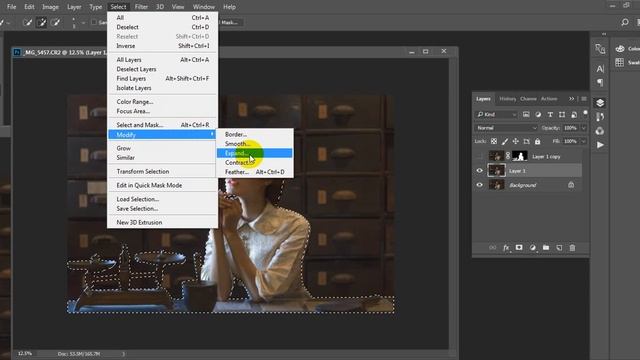Click the prevent artboard auto-nesting lock icon

click(x=527, y=141)
